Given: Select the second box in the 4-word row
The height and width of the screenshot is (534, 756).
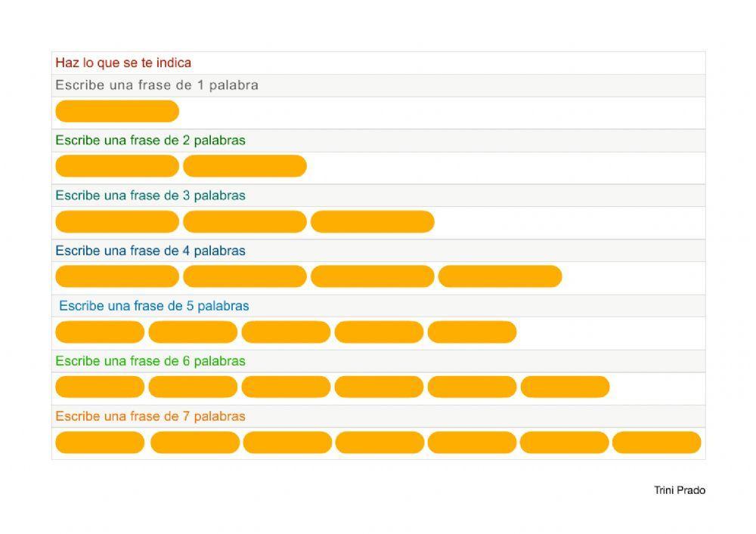Looking at the screenshot, I should pos(245,276).
